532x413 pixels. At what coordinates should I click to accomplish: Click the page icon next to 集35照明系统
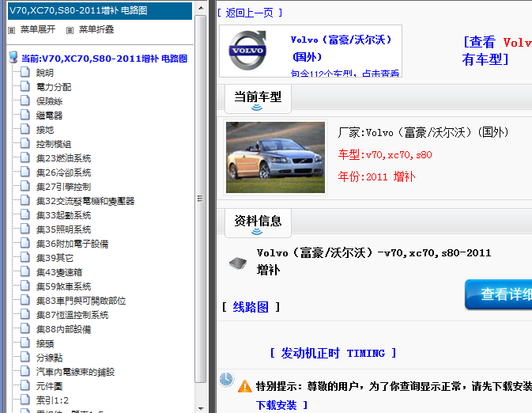click(25, 229)
